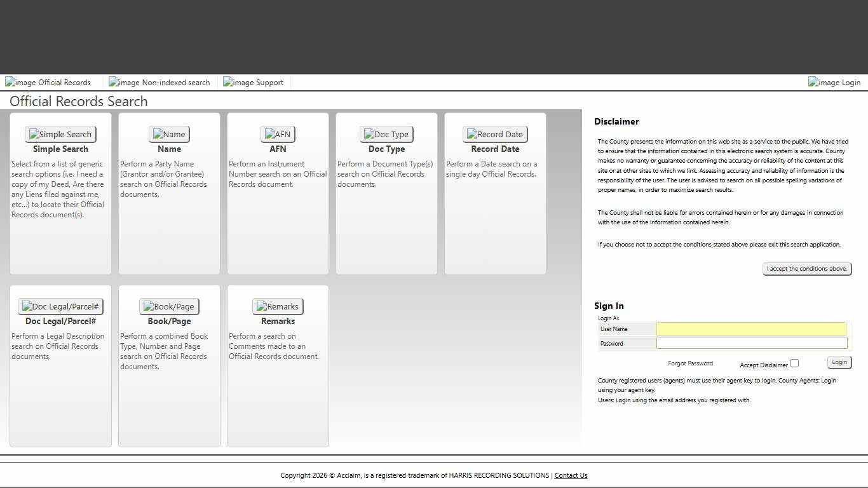The image size is (868, 488).
Task: Select the Name search button
Action: click(x=169, y=134)
